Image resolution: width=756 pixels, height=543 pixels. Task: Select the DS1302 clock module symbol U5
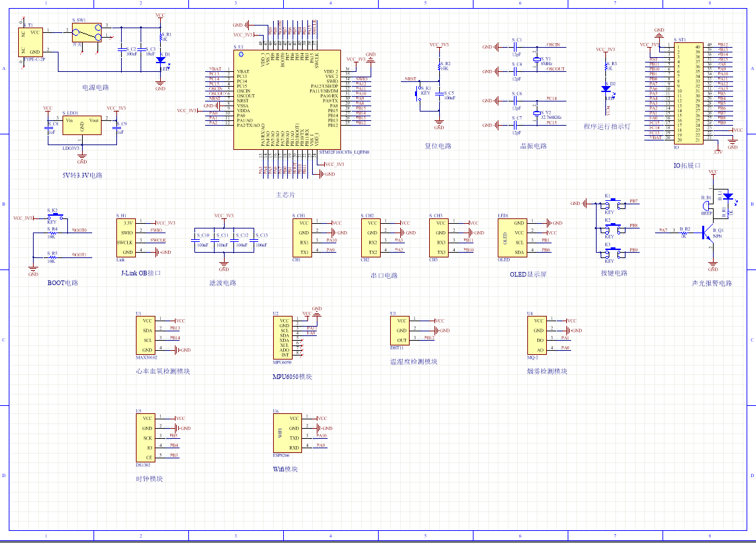coord(146,438)
